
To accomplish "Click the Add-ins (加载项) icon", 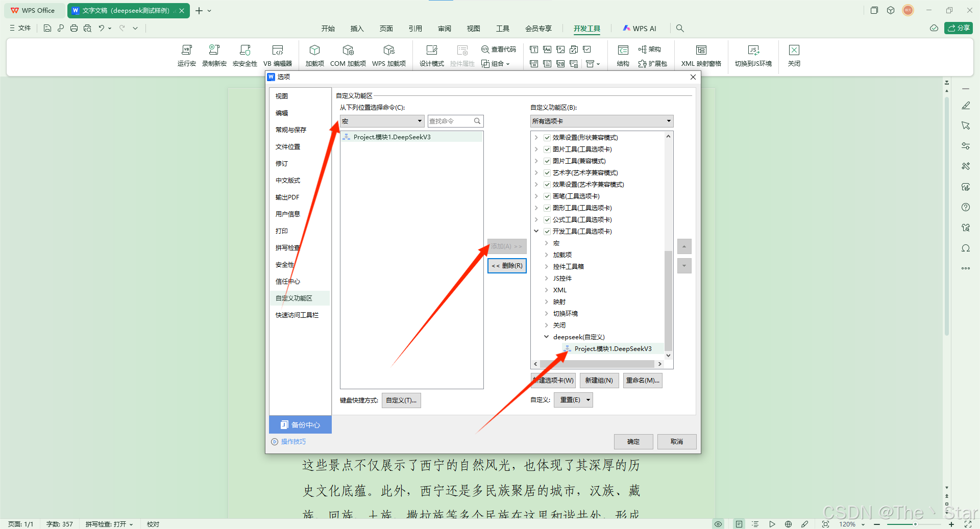I will point(314,56).
